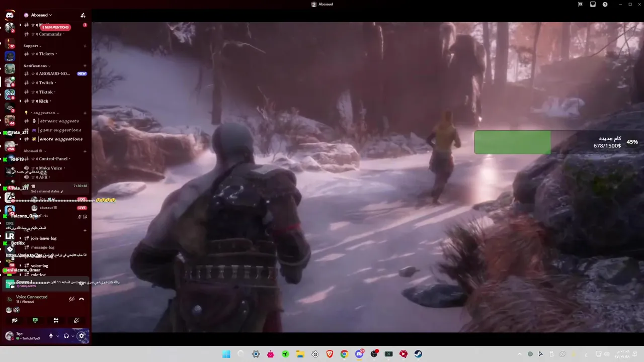Collapse the Abosaud channel category
The image size is (644, 362).
click(x=34, y=151)
